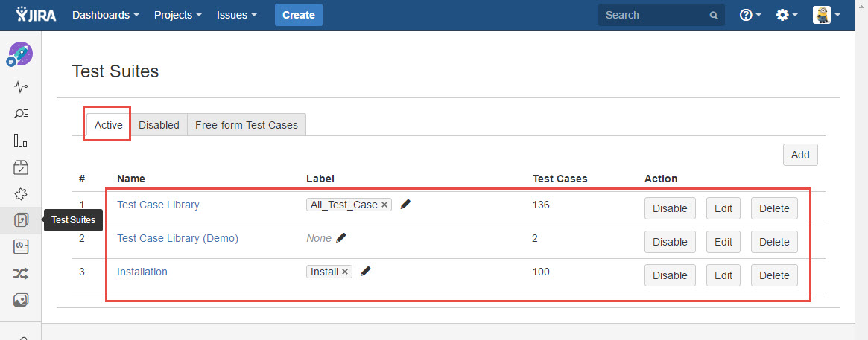Open the components puzzle piece icon
Screen dimensions: 868x340
coord(20,193)
